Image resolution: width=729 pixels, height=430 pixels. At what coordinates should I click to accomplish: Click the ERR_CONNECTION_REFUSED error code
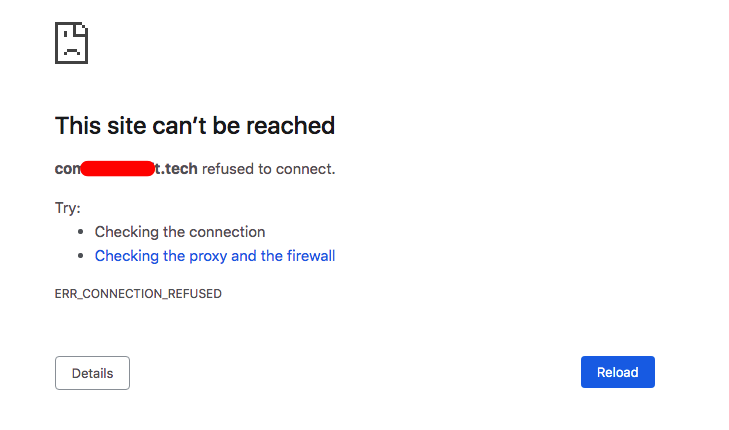pyautogui.click(x=138, y=294)
